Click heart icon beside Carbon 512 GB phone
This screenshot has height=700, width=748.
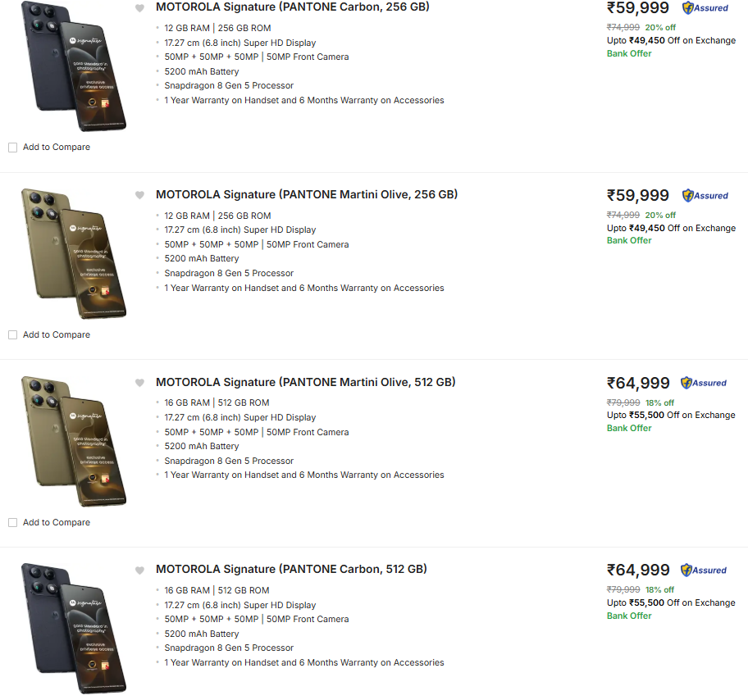click(x=139, y=570)
